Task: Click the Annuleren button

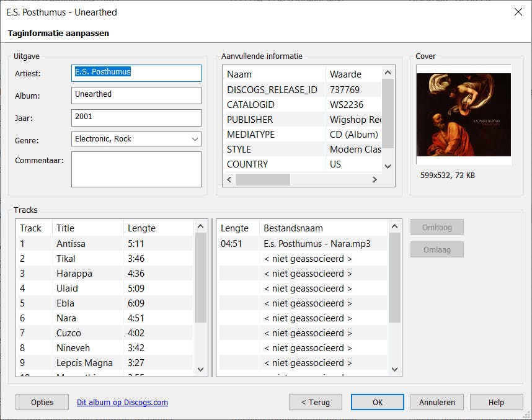Action: [437, 402]
